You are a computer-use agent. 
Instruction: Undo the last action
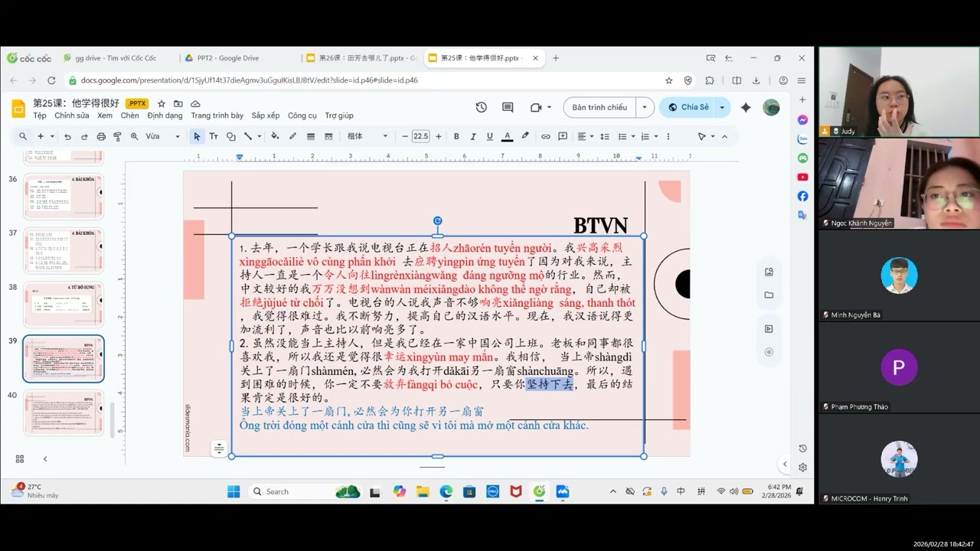tap(67, 136)
